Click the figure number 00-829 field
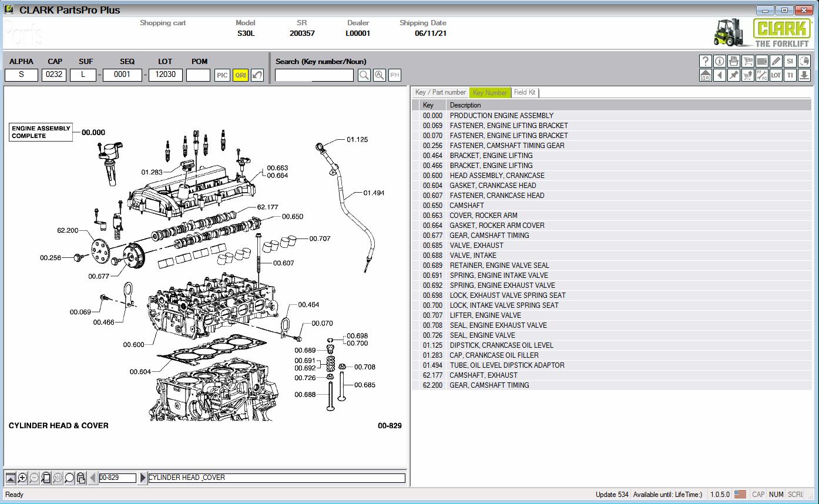This screenshot has width=819, height=504. click(x=118, y=478)
